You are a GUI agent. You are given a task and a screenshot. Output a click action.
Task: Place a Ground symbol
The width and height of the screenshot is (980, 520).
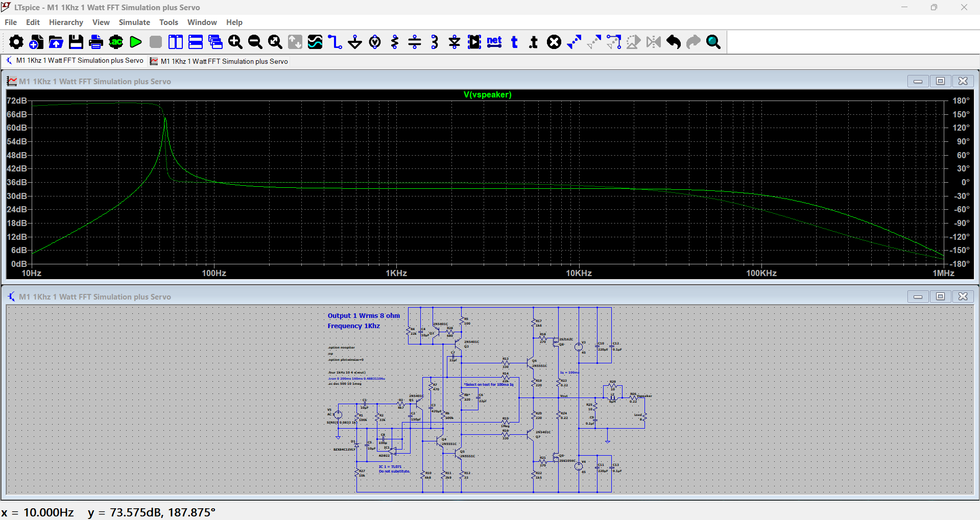355,42
